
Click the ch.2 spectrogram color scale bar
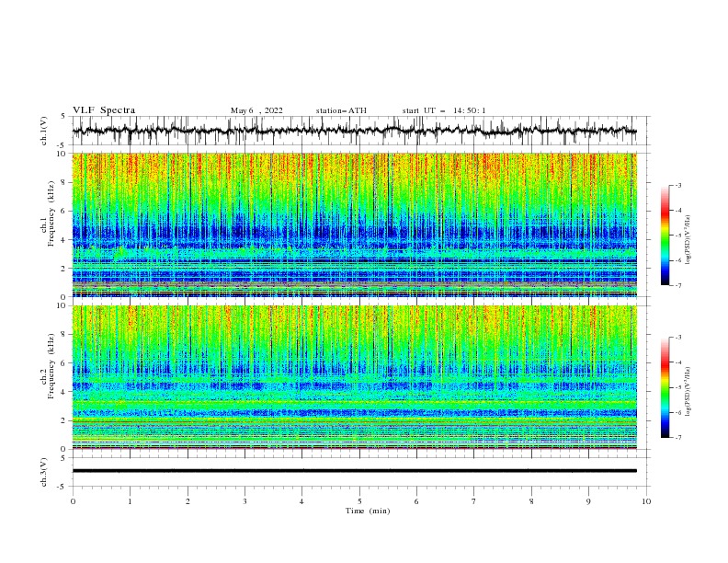[665, 387]
